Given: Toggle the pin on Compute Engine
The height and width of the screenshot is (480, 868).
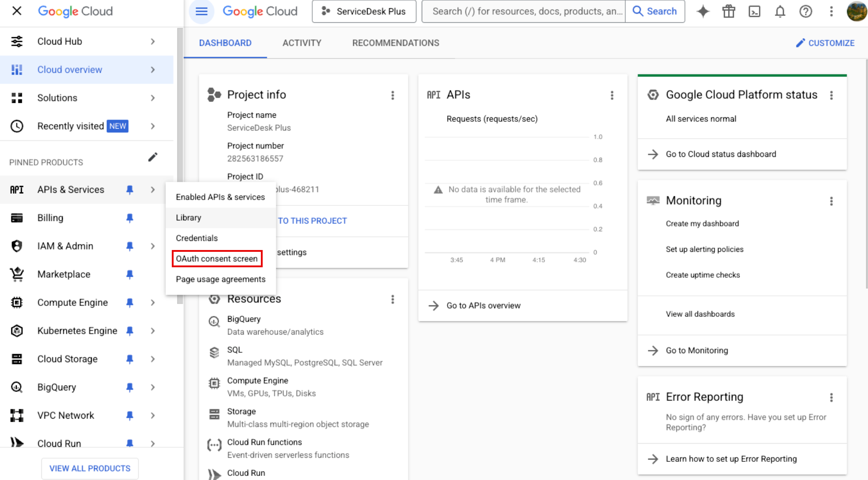Looking at the screenshot, I should (x=130, y=303).
